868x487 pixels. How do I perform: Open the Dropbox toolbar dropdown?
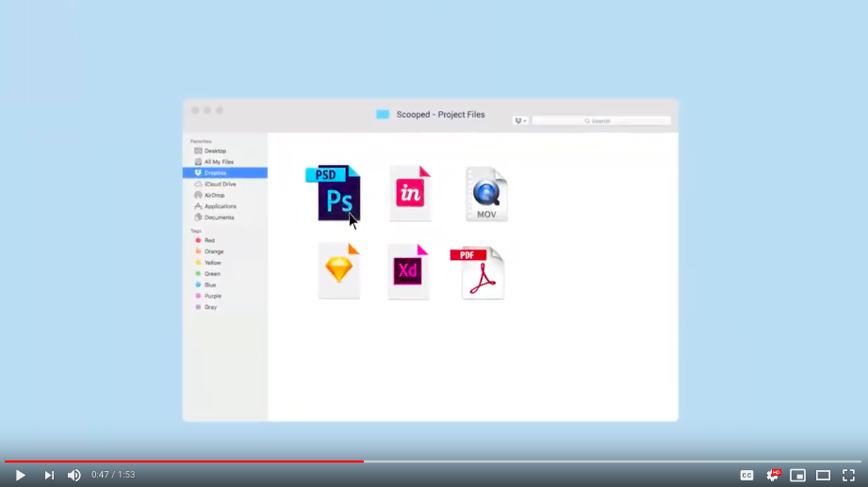point(520,121)
